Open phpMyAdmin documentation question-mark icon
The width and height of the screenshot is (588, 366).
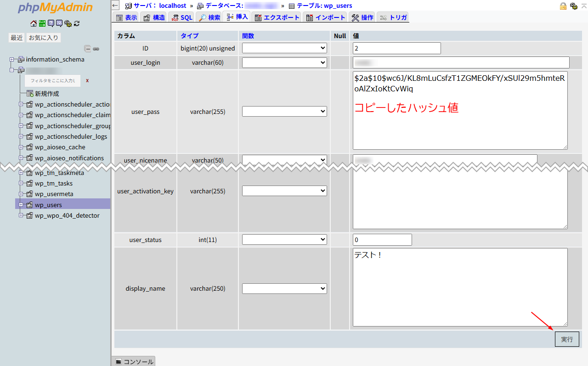(51, 23)
